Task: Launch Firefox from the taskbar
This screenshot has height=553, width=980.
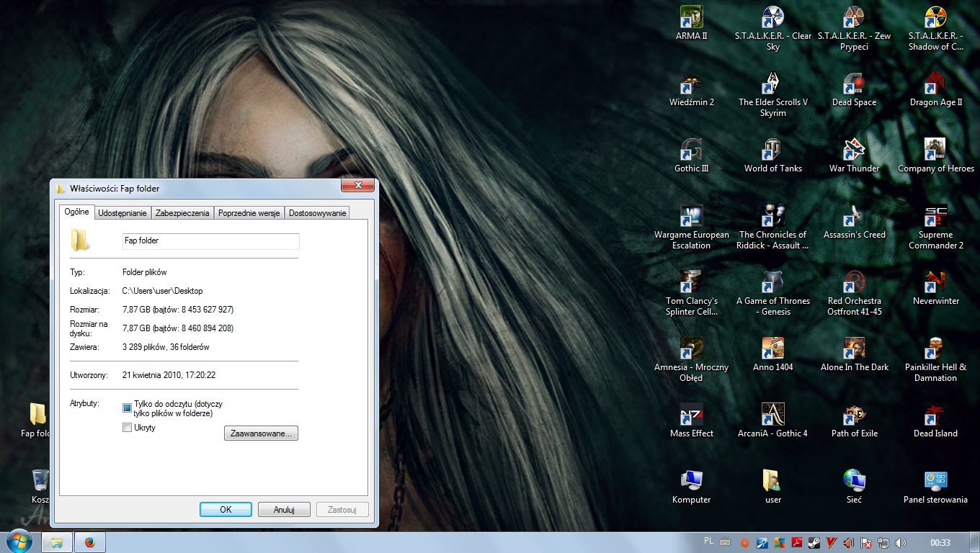Action: tap(90, 542)
